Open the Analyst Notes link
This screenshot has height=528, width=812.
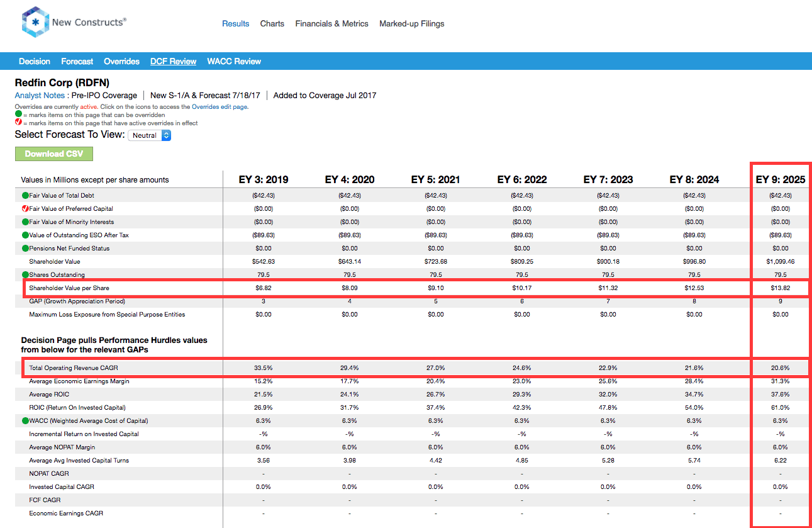(x=40, y=95)
